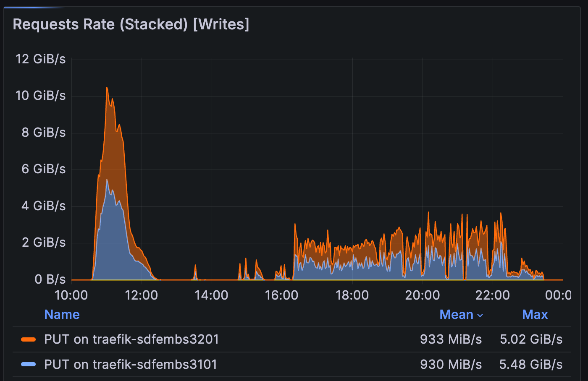Toggle the PUT on traefik-sdfembs3101 series label

[x=131, y=364]
